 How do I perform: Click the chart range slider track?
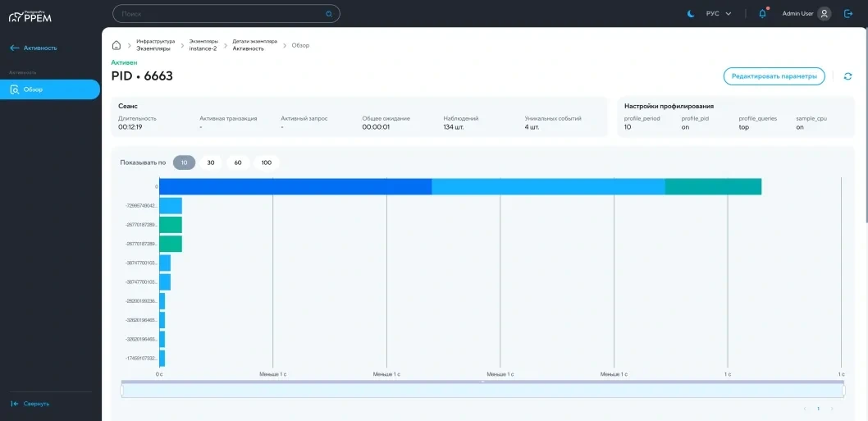483,391
